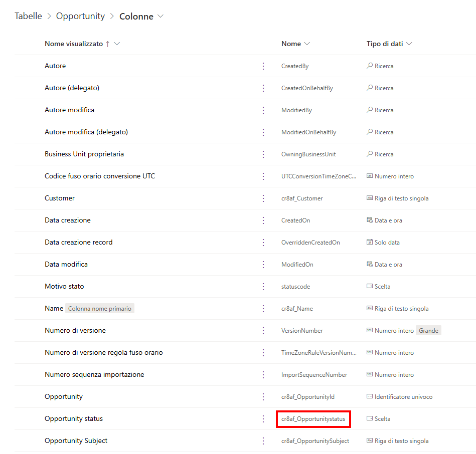Open the Opportunity status column
The width and height of the screenshot is (476, 454).
click(74, 419)
